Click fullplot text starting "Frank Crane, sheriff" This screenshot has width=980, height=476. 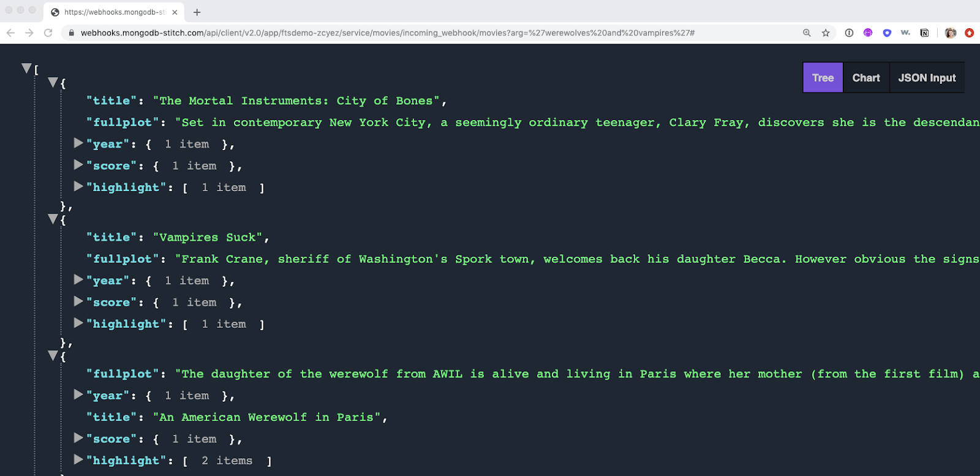(577, 259)
